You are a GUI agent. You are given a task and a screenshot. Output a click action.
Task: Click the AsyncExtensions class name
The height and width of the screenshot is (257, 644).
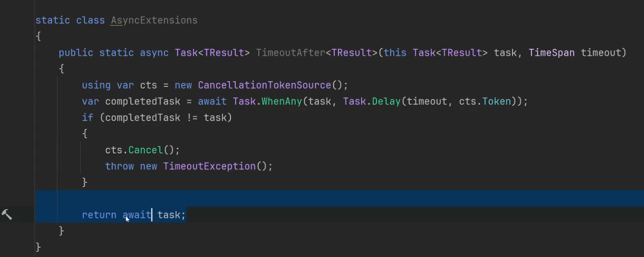click(154, 21)
